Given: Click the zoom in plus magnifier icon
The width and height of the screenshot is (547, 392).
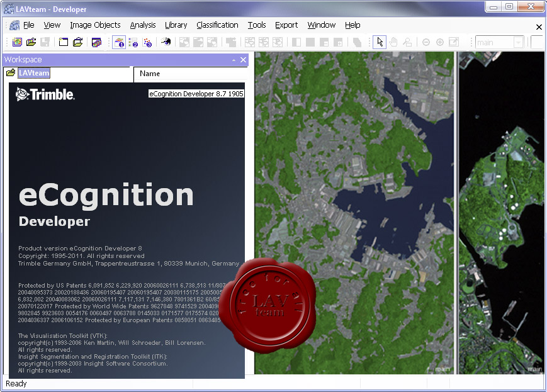Looking at the screenshot, I should coord(440,43).
